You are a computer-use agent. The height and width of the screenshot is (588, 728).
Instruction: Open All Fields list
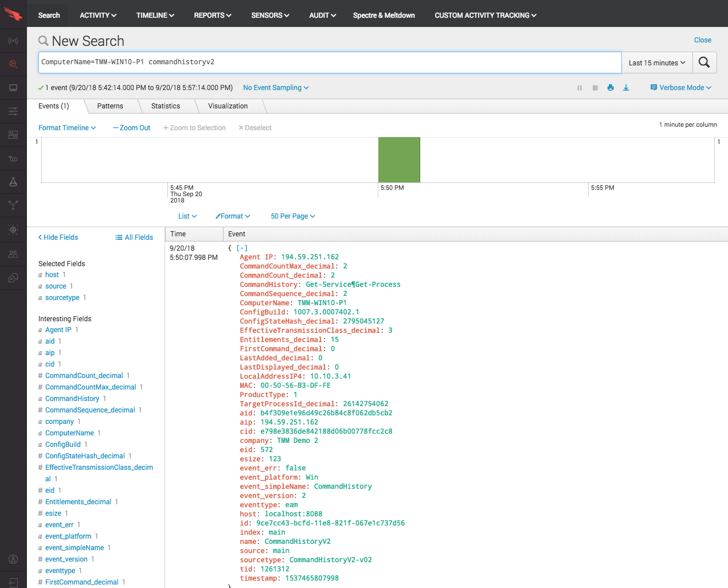click(x=134, y=237)
